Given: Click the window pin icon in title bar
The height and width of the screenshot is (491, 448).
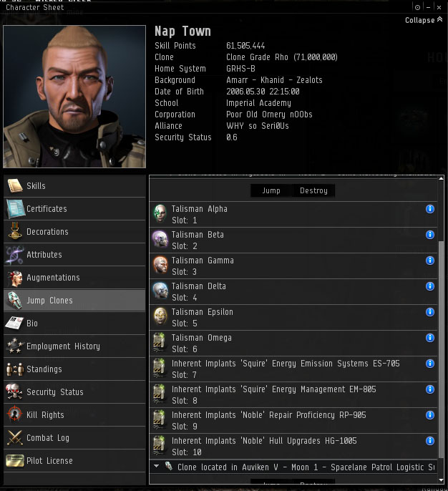Looking at the screenshot, I should pos(417,7).
